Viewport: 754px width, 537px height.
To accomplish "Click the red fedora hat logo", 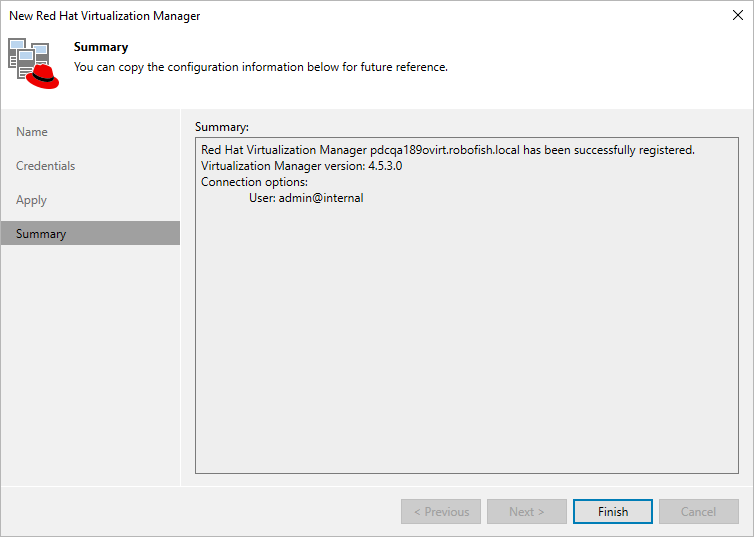I will point(42,74).
